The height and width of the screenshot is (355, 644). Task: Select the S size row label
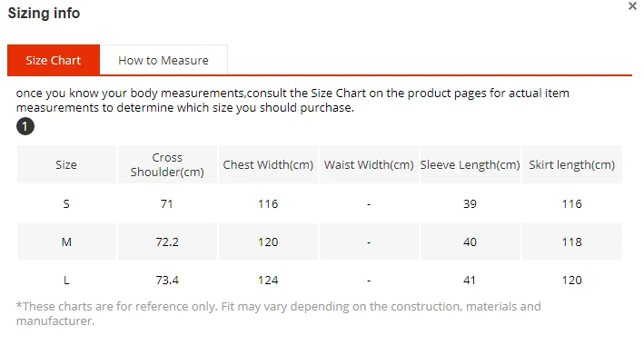pyautogui.click(x=66, y=204)
